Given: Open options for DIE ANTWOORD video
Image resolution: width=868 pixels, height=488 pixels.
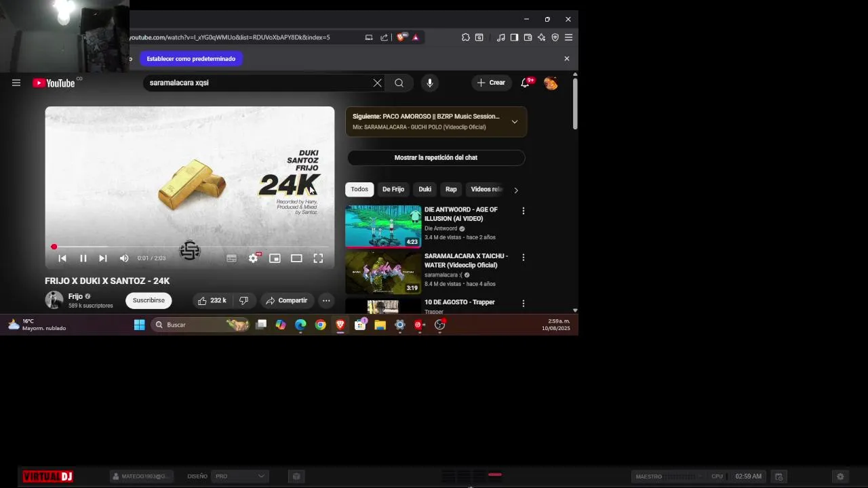Looking at the screenshot, I should [523, 211].
